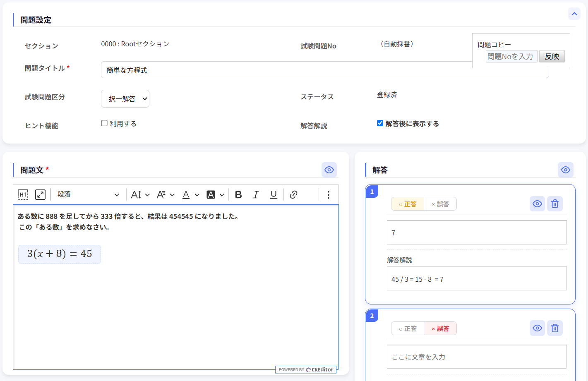This screenshot has width=588, height=381.
Task: Show more toolbar items via three dots
Action: tap(328, 194)
